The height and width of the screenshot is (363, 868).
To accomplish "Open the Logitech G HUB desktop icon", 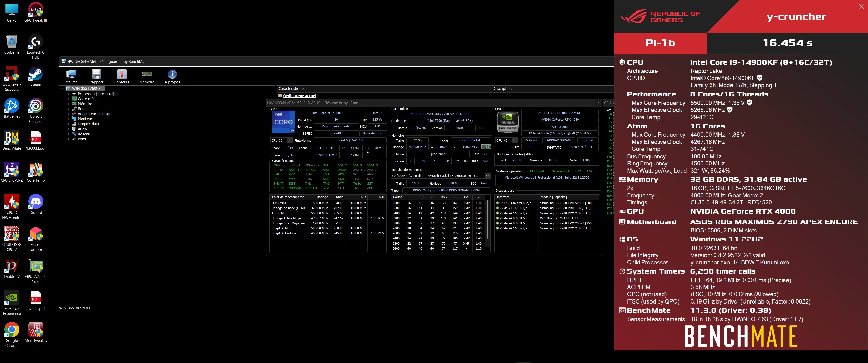I will (36, 47).
